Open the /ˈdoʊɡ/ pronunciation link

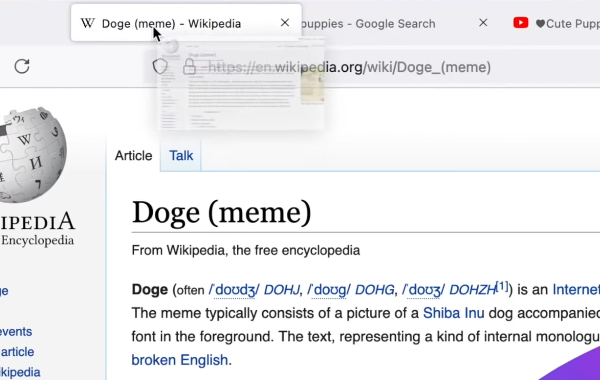point(329,290)
